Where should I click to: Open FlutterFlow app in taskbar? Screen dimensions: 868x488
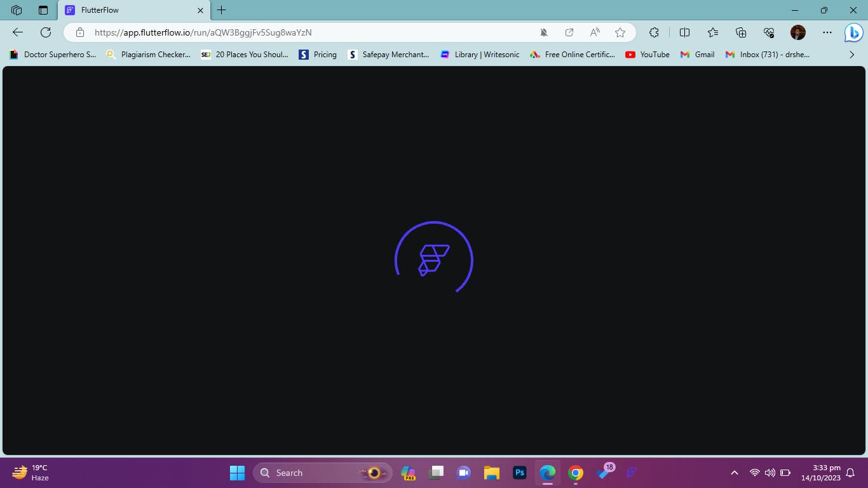(x=632, y=473)
